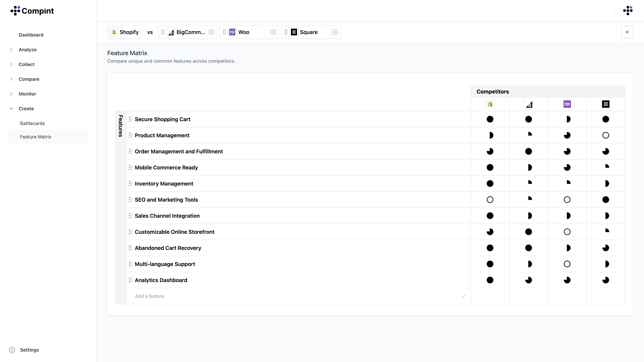Image resolution: width=644 pixels, height=362 pixels.
Task: Click the Square logo in the Competitors column header
Action: tap(605, 104)
